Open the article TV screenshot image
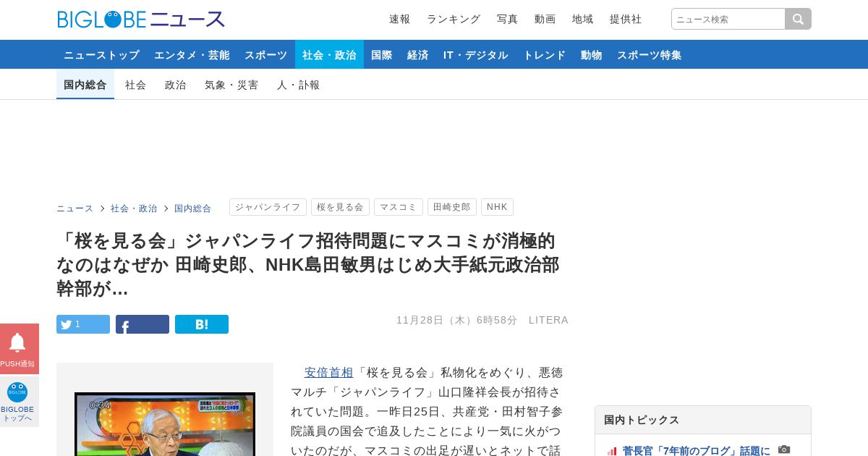Screen dimensions: 868x456 click(x=165, y=424)
